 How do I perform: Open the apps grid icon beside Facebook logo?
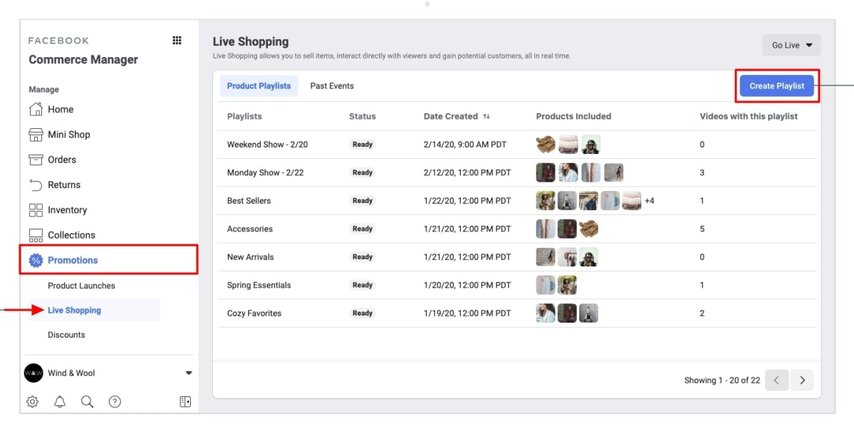pos(177,41)
